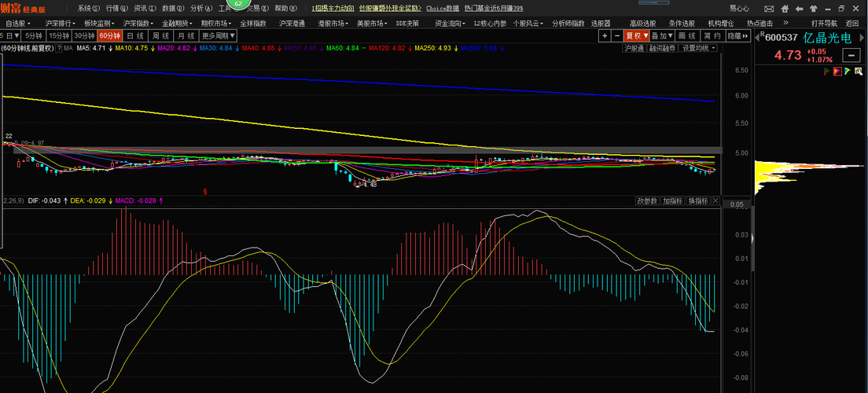Click the dark red-green flag chip icon
The image size is (868, 393).
(x=827, y=72)
